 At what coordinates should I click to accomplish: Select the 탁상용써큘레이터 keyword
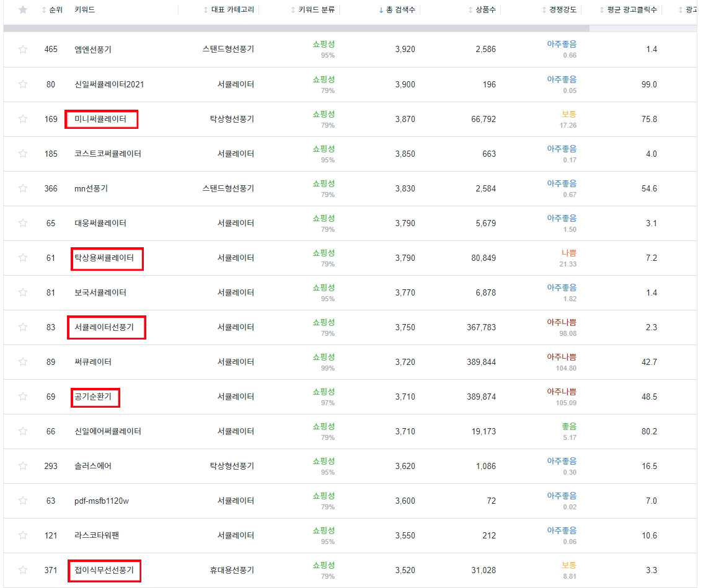click(x=104, y=258)
